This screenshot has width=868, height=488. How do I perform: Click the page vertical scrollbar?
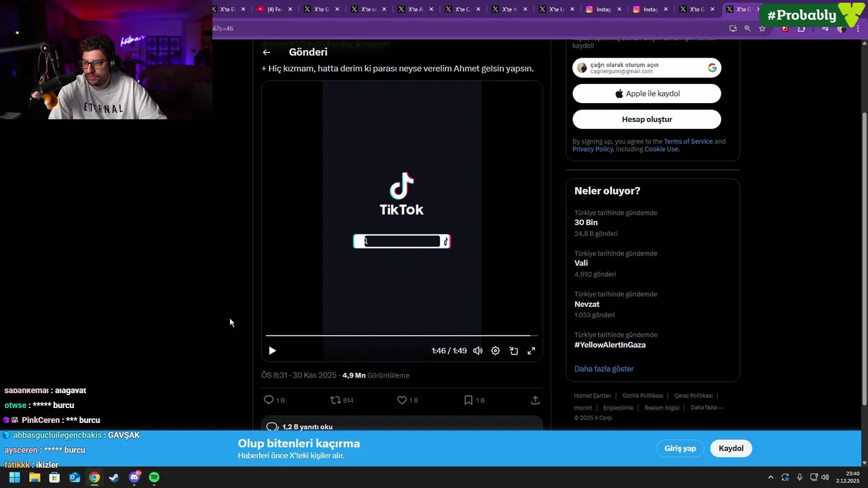click(x=864, y=258)
